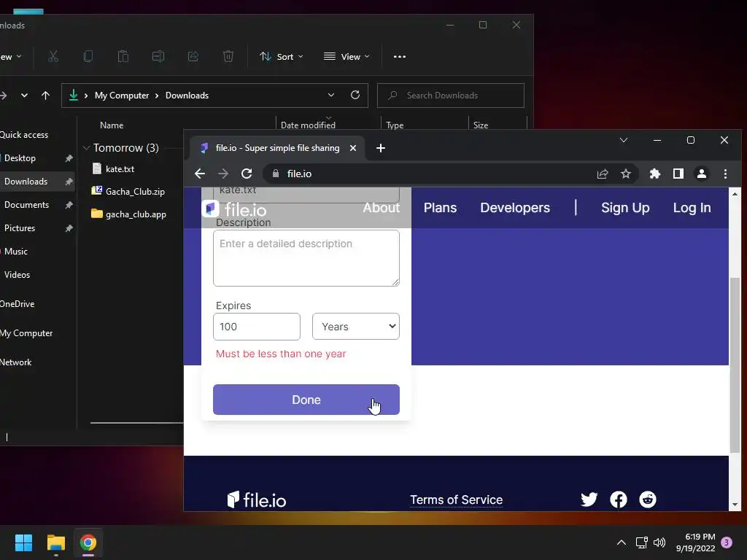Image resolution: width=747 pixels, height=560 pixels.
Task: Click the description text area
Action: click(x=306, y=258)
